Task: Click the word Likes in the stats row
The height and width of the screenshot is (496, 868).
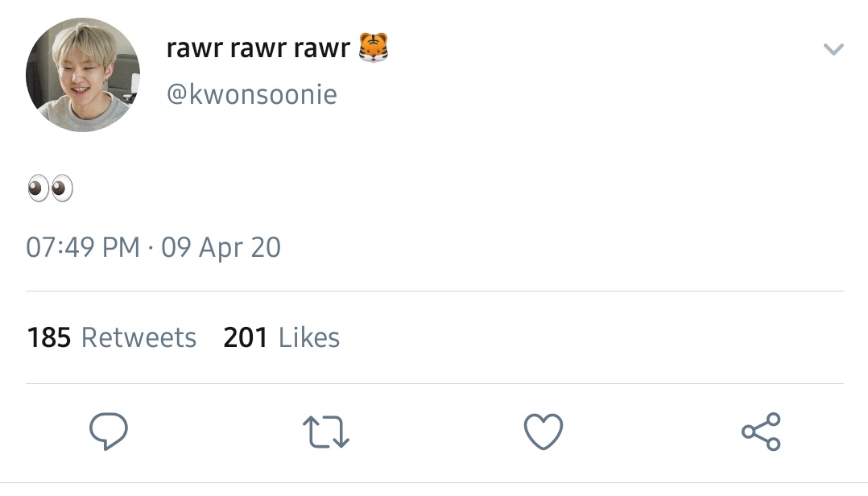Action: (x=309, y=337)
